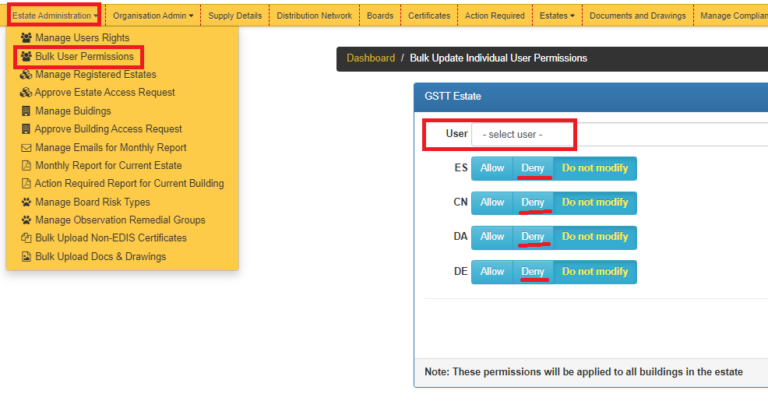The width and height of the screenshot is (768, 401).
Task: Click the PDF icon beside Monthly Report for Current Estate
Action: [26, 166]
